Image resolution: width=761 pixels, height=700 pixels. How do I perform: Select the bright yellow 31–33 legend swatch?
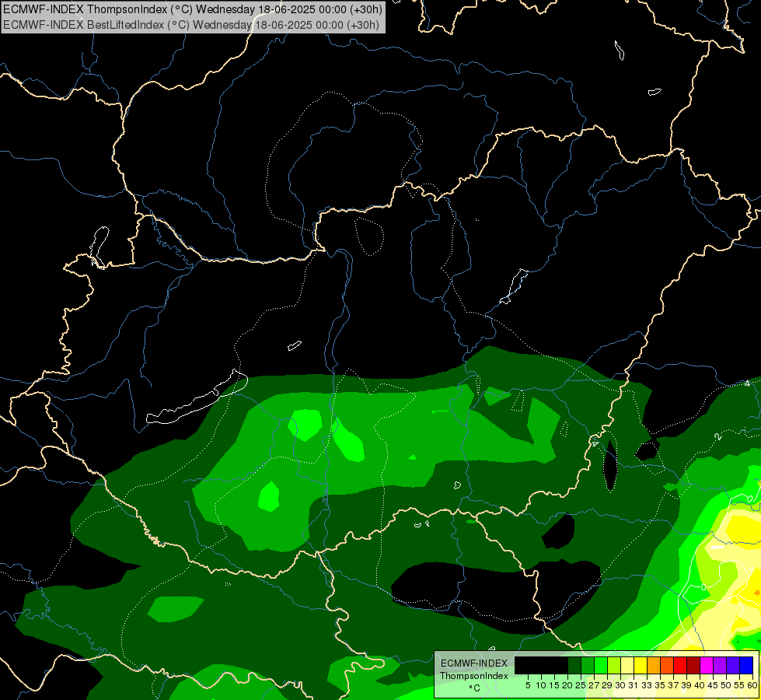click(x=641, y=666)
